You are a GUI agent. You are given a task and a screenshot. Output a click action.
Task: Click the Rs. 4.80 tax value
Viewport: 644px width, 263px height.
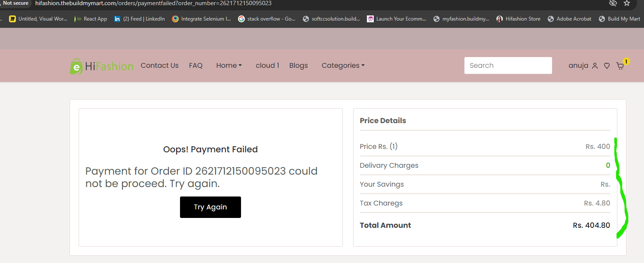[597, 203]
